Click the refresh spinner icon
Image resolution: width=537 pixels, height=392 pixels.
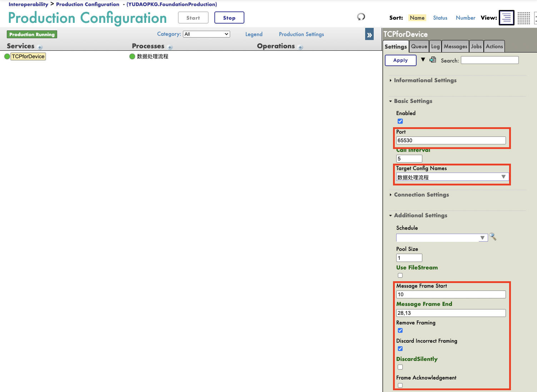(x=361, y=17)
